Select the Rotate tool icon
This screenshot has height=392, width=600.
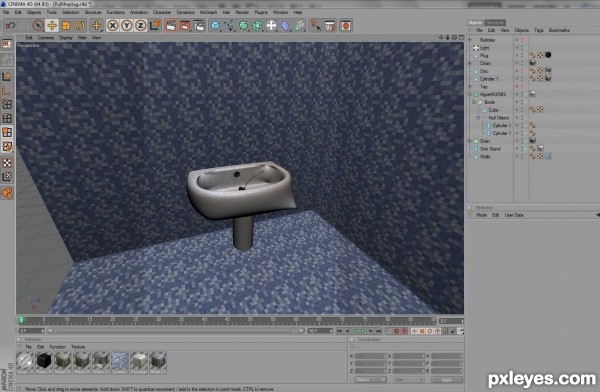[80, 26]
